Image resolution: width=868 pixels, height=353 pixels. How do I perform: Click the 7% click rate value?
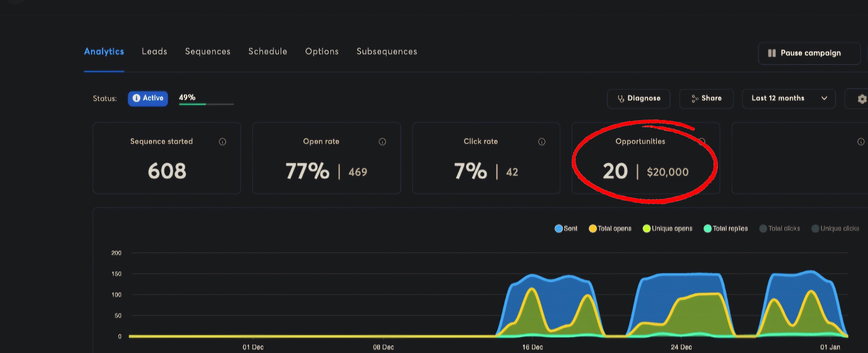470,171
